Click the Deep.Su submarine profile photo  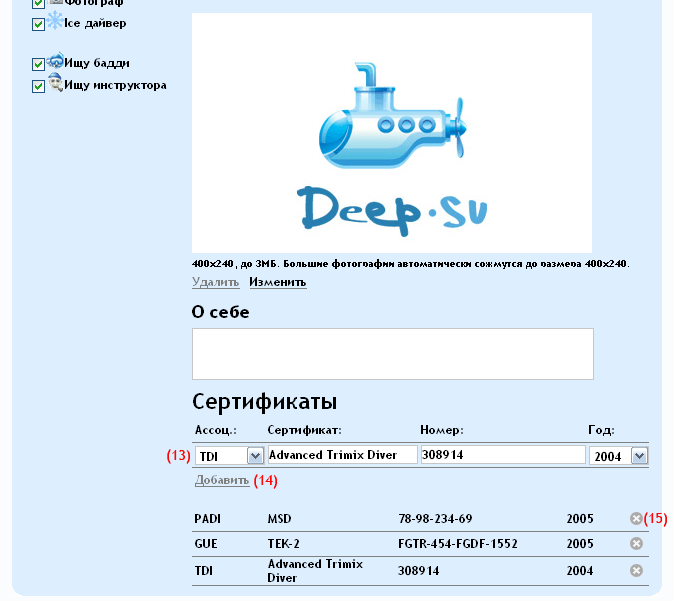pyautogui.click(x=392, y=133)
